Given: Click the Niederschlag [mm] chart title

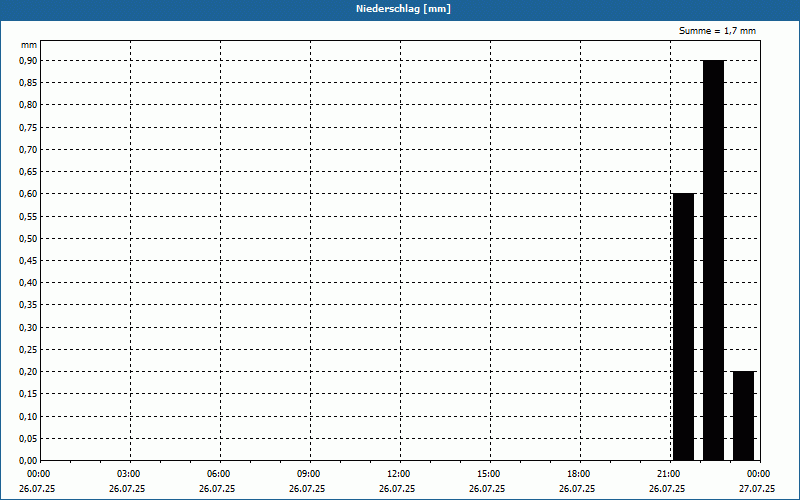Looking at the screenshot, I should coord(403,9).
